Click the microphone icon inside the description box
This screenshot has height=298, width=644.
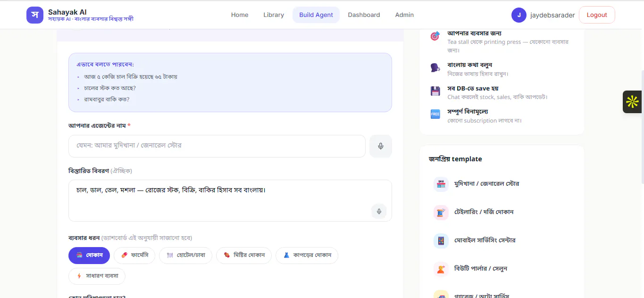point(379,211)
